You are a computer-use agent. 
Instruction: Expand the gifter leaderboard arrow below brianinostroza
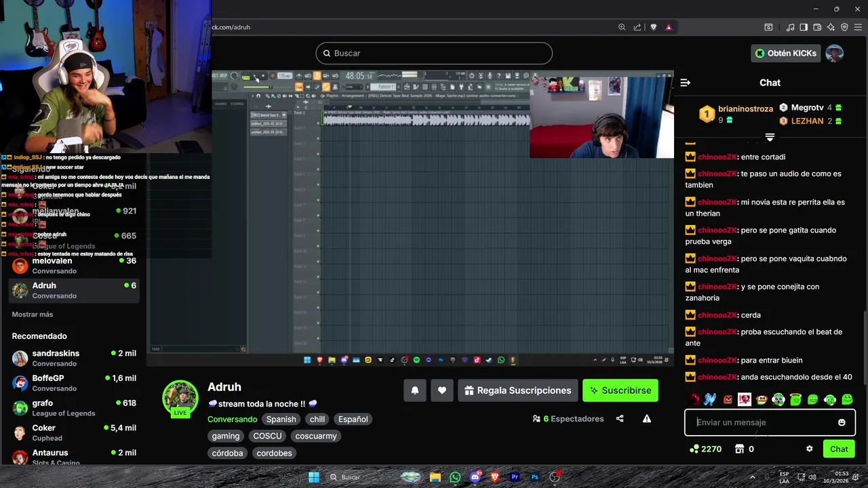click(770, 137)
